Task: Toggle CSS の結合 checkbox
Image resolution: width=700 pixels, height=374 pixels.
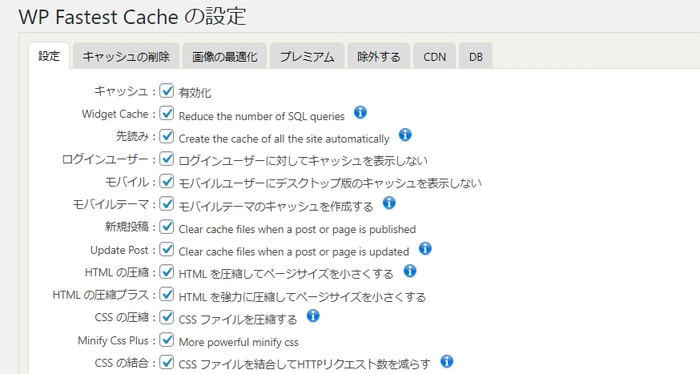Action: pos(167,362)
